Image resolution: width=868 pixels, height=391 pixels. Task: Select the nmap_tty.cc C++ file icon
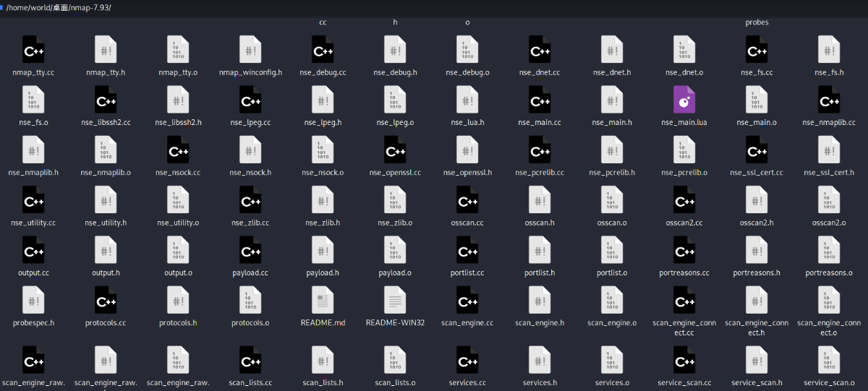(x=33, y=49)
